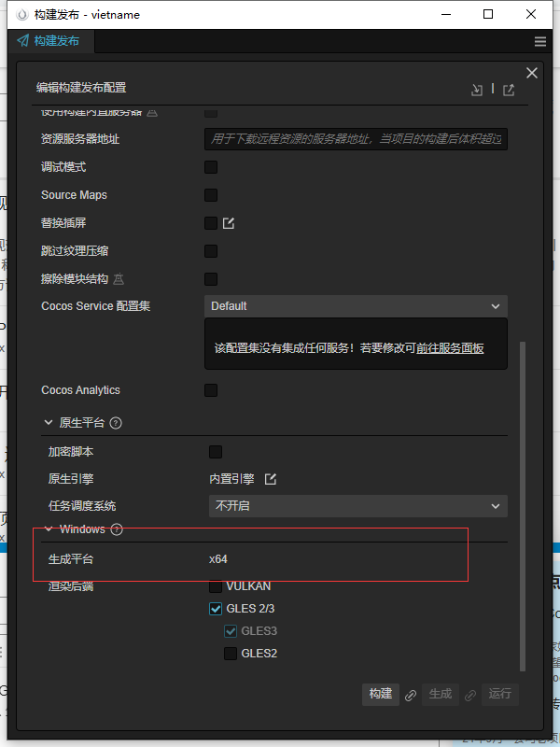Collapse the 原生平台 section
Screen dimensions: 560x747
[x=49, y=423]
